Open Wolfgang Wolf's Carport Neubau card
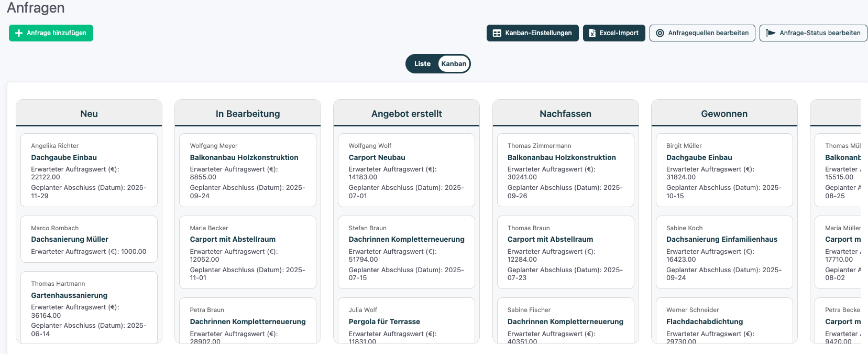Viewport: 868px width, 354px height. click(406, 170)
